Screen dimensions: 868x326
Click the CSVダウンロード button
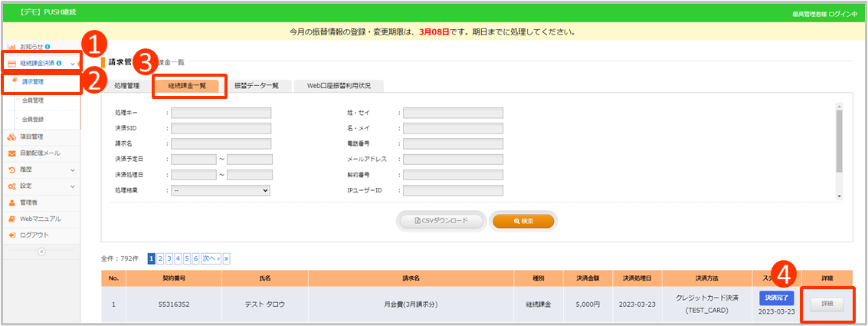pyautogui.click(x=441, y=221)
